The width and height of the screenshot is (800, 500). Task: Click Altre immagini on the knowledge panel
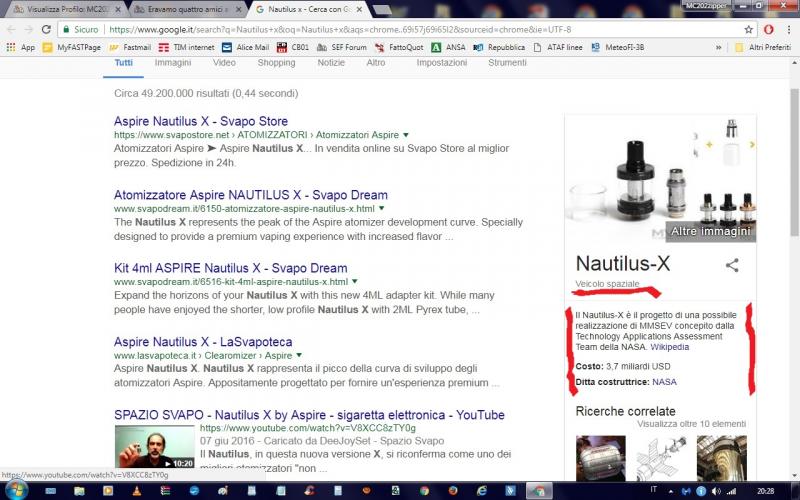point(710,232)
